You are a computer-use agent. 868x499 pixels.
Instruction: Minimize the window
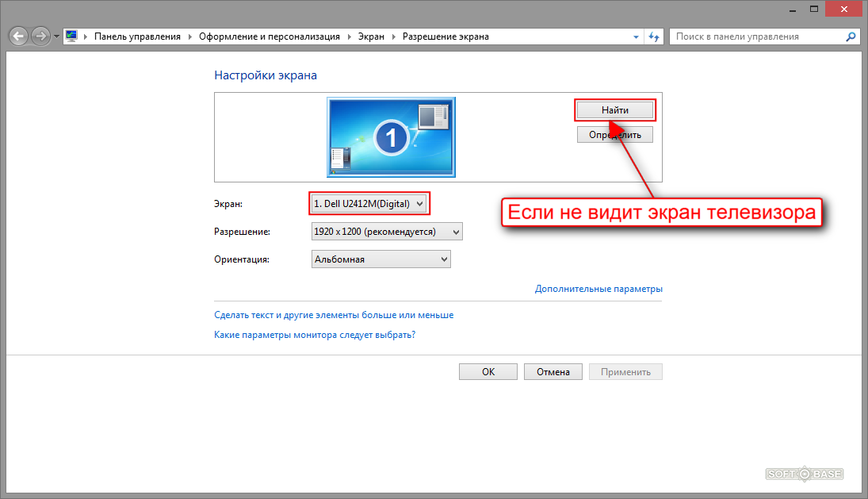pyautogui.click(x=793, y=9)
